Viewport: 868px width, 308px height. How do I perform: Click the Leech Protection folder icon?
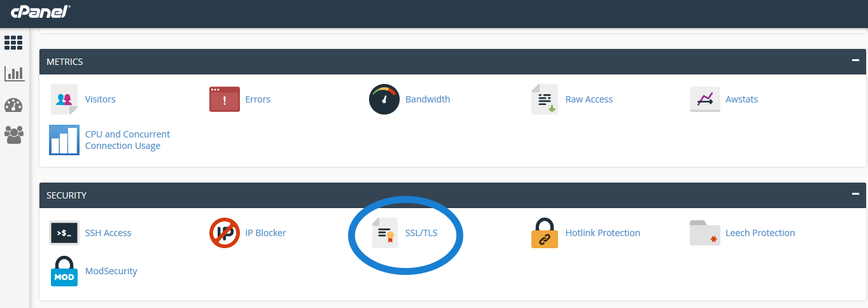pyautogui.click(x=705, y=233)
